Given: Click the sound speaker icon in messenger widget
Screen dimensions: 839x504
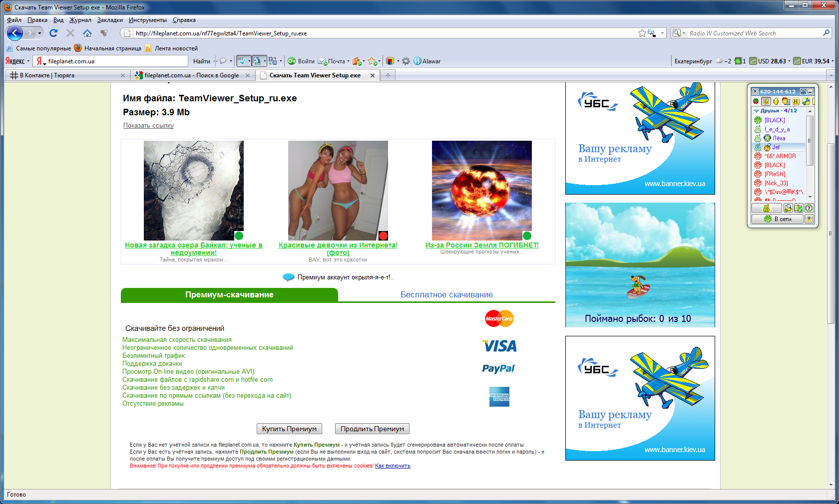Looking at the screenshot, I should [776, 101].
